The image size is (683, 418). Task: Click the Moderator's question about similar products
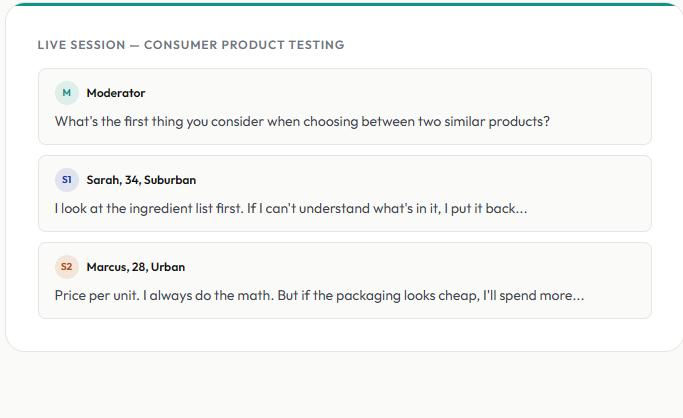(x=302, y=122)
